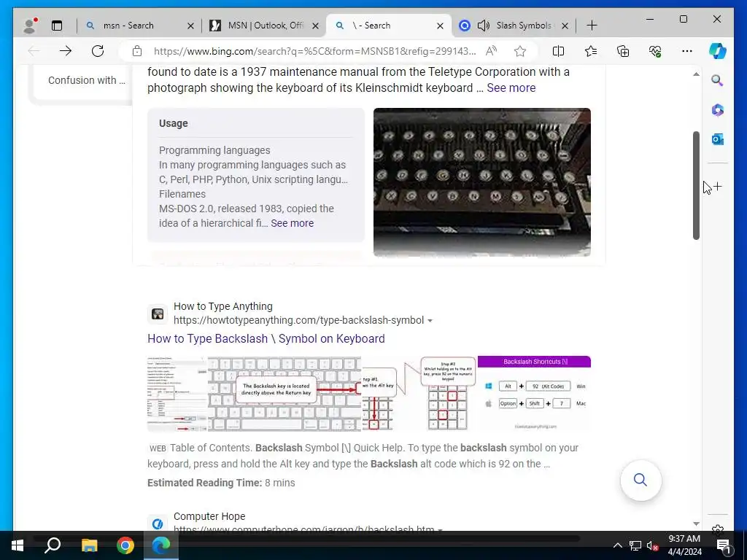Open notification center icon

click(x=724, y=545)
